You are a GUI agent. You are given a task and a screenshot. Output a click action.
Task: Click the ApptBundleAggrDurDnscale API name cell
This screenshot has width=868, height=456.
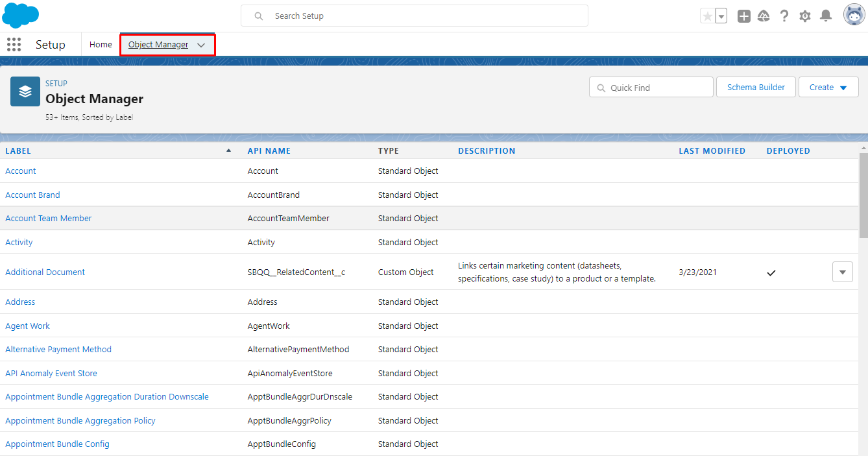tap(300, 397)
